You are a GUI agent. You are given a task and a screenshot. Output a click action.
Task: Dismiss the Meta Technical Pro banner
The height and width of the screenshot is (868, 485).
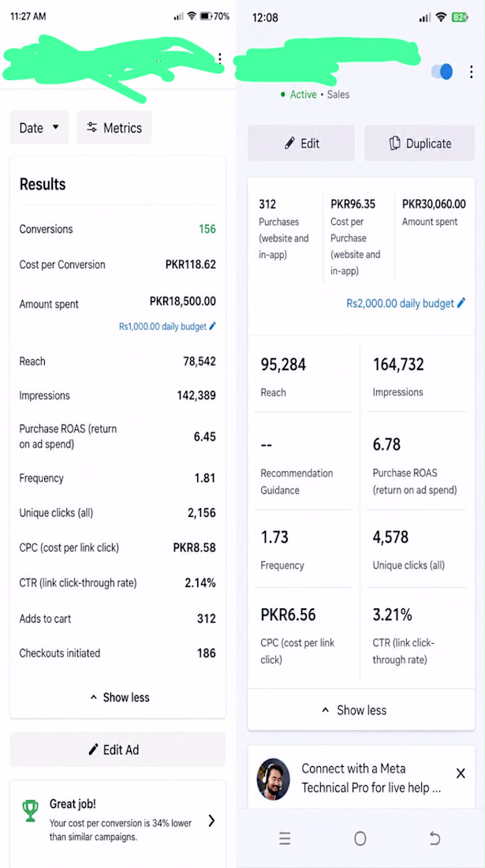[461, 773]
